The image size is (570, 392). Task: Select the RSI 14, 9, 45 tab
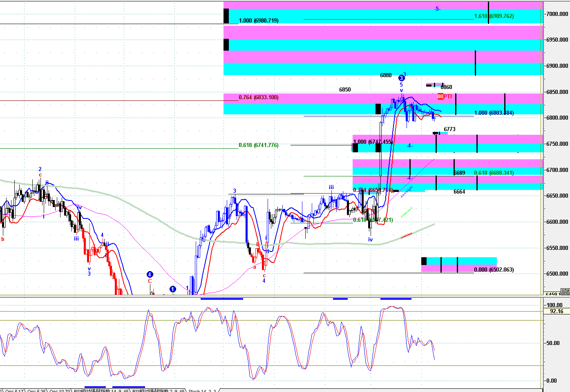(101, 390)
